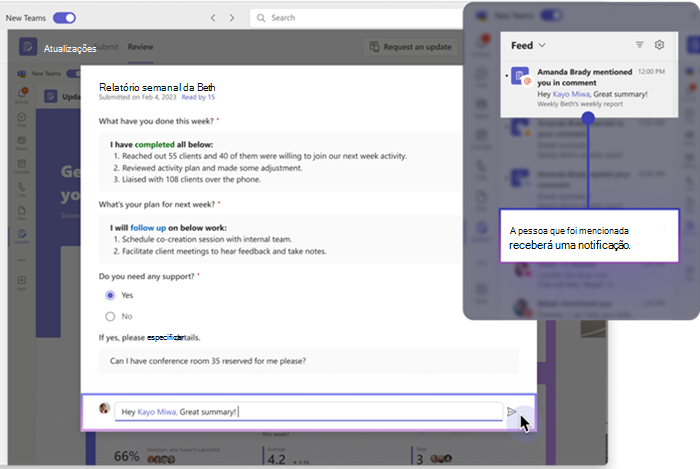The width and height of the screenshot is (700, 469).
Task: Click the Atualizações app icon in header
Action: point(28,47)
